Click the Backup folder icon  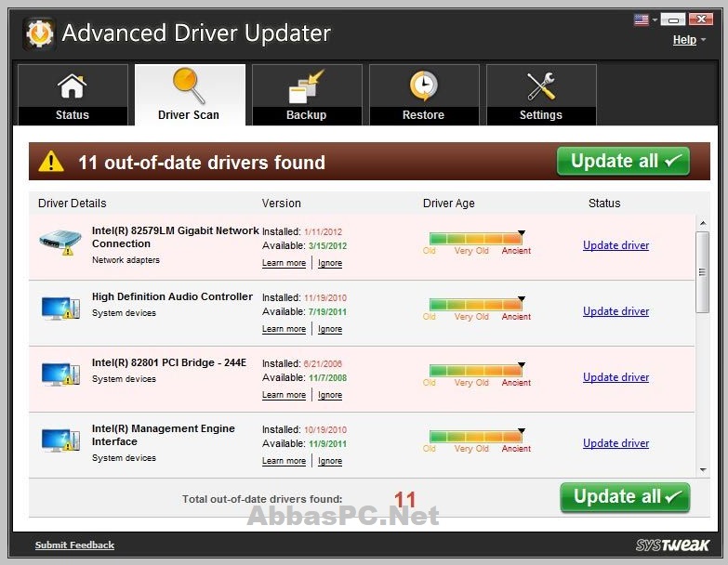(307, 86)
